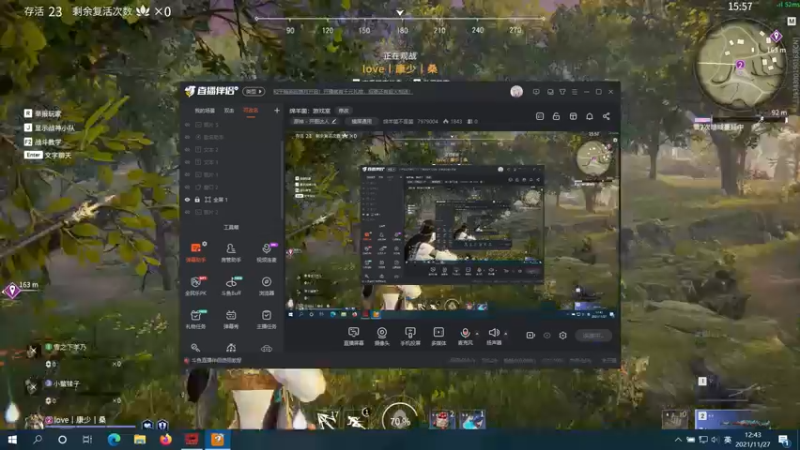Open Microsoft Edge from the taskbar

pos(114,439)
